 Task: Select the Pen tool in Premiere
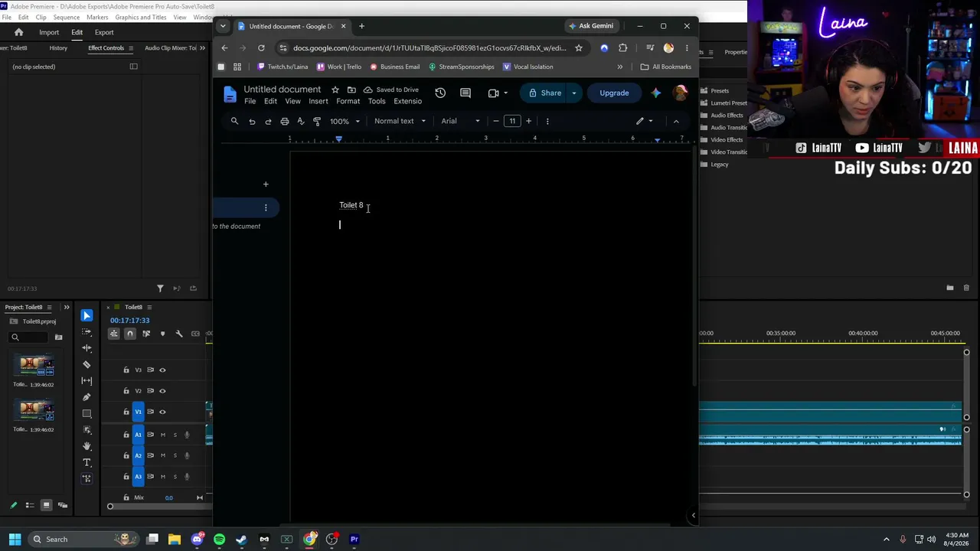pos(87,397)
